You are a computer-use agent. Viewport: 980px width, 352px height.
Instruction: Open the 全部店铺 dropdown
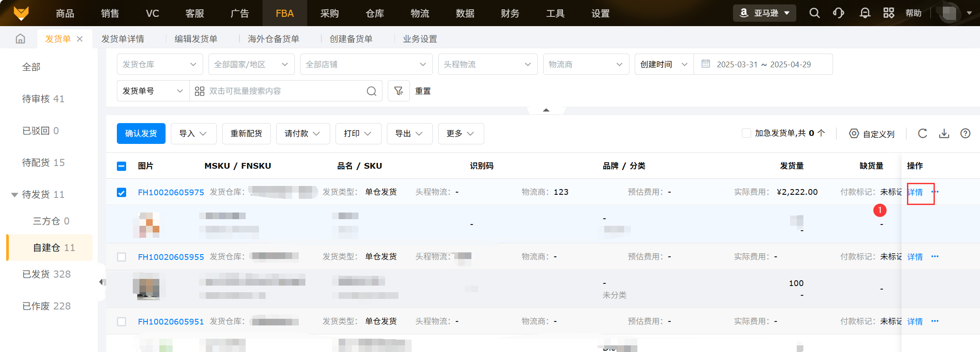(x=366, y=64)
